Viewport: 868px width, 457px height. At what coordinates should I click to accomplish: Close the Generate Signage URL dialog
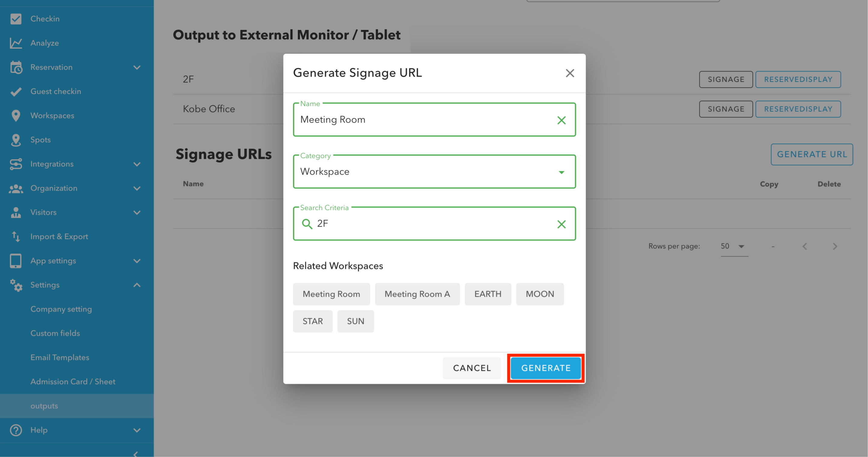[x=569, y=73]
